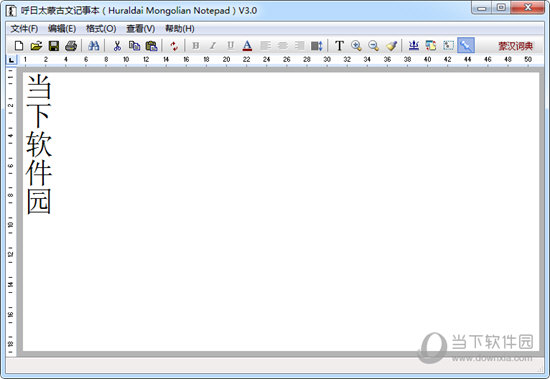Toggle underline formatting with the U button
This screenshot has height=379, width=550.
point(230,46)
